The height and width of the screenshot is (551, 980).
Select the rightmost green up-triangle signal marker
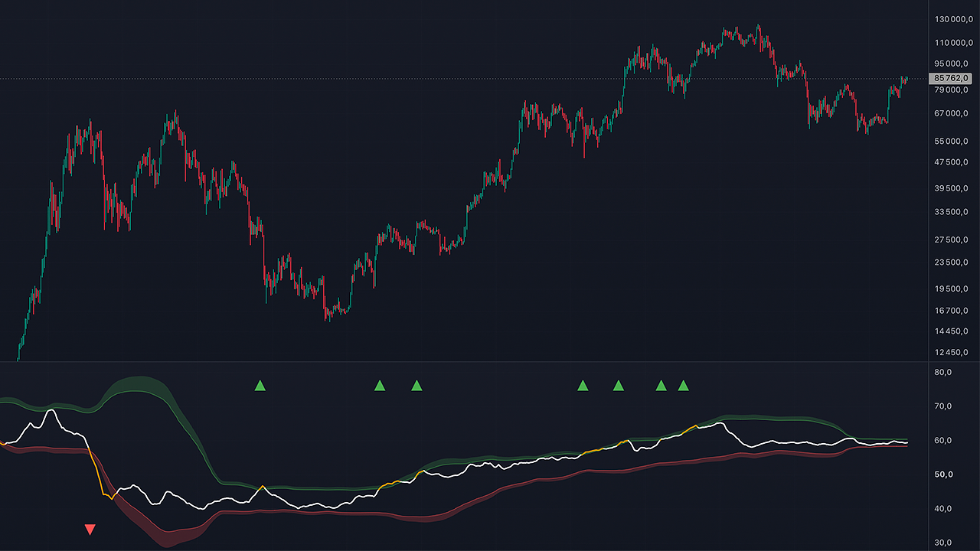point(683,385)
